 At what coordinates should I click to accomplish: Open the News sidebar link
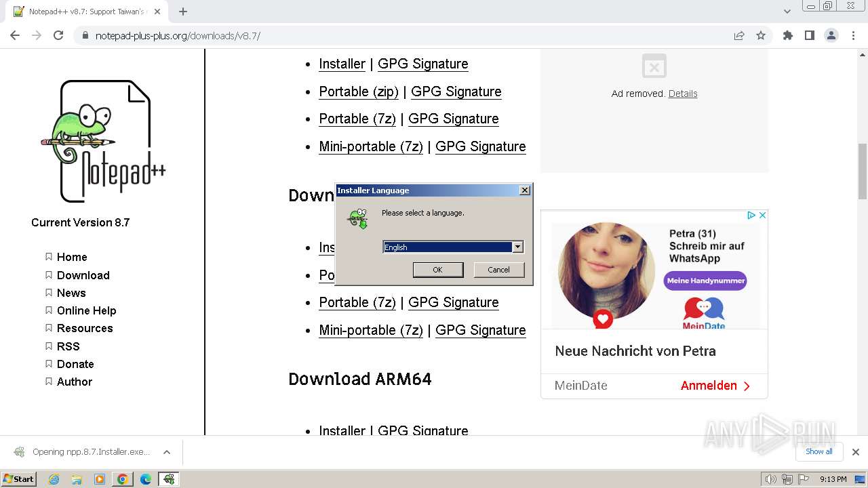click(x=71, y=293)
